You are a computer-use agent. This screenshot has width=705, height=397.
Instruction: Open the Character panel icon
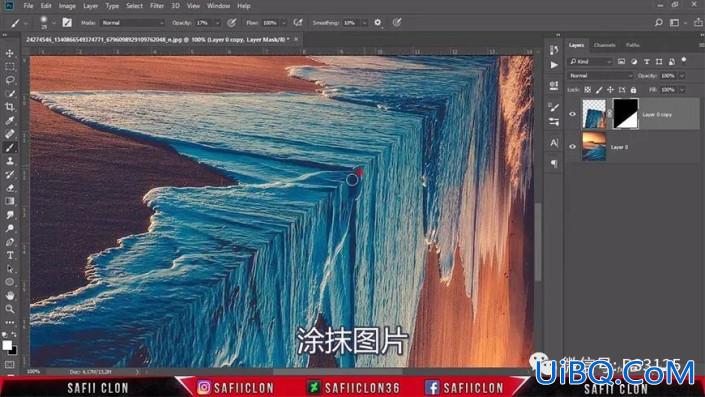(554, 143)
